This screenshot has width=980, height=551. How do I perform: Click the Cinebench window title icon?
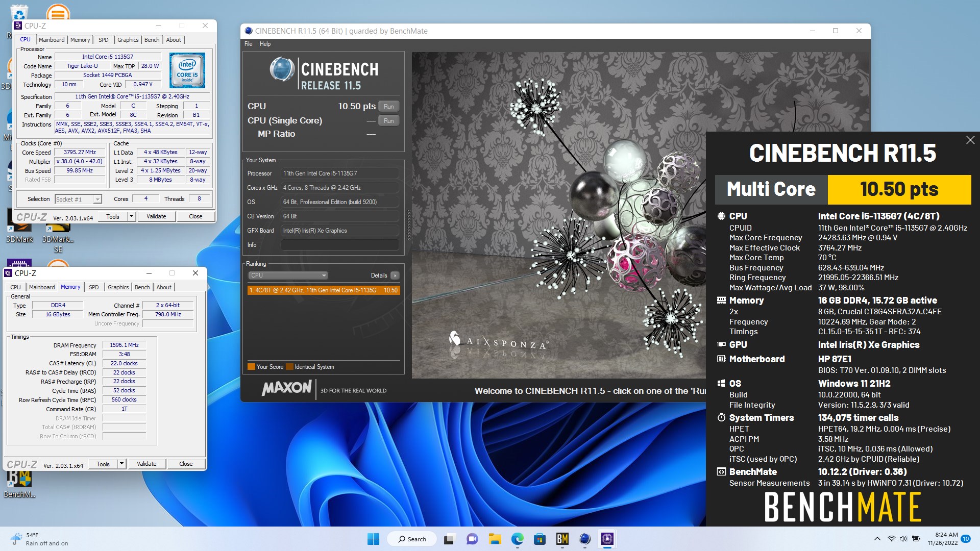pyautogui.click(x=249, y=31)
